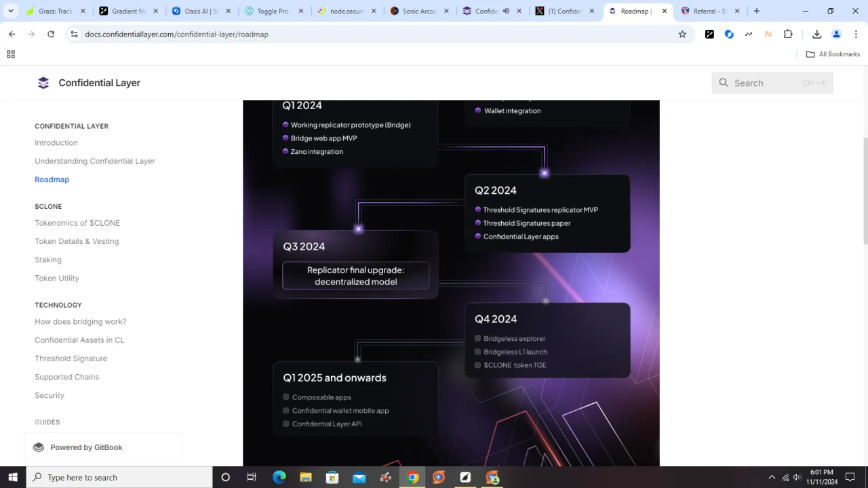Viewport: 868px width, 488px height.
Task: Open the All Bookmarks folder
Action: pyautogui.click(x=833, y=54)
